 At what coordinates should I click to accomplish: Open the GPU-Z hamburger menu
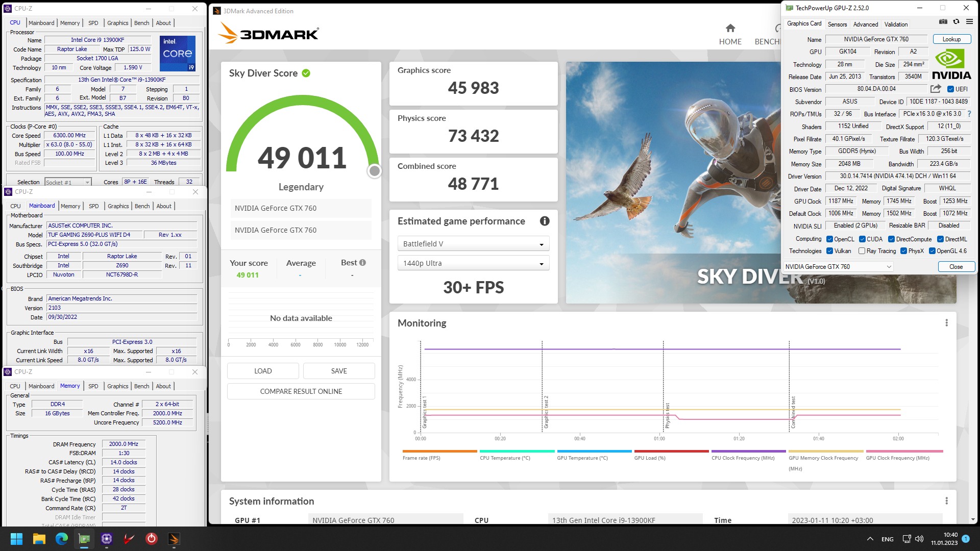click(969, 22)
